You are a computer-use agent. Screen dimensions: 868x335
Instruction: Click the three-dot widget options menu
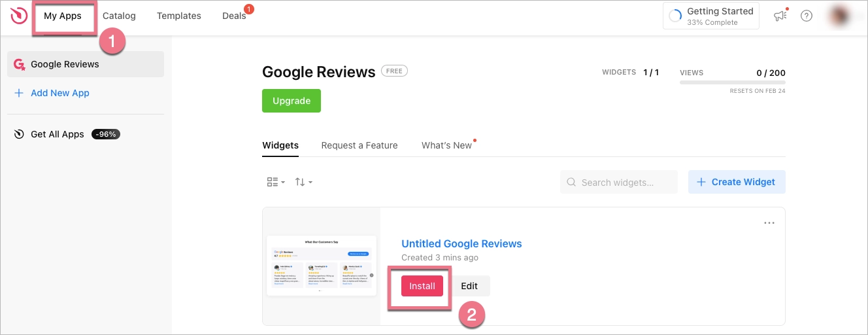pyautogui.click(x=769, y=223)
